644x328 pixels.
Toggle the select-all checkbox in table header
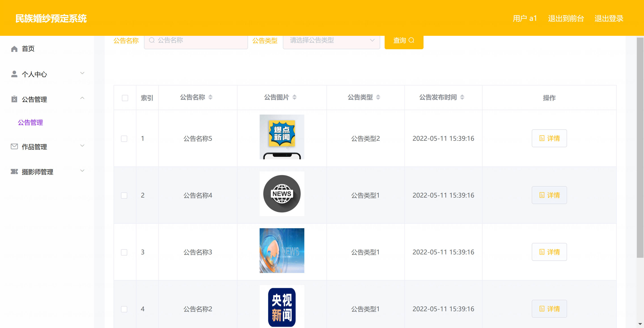(x=125, y=98)
